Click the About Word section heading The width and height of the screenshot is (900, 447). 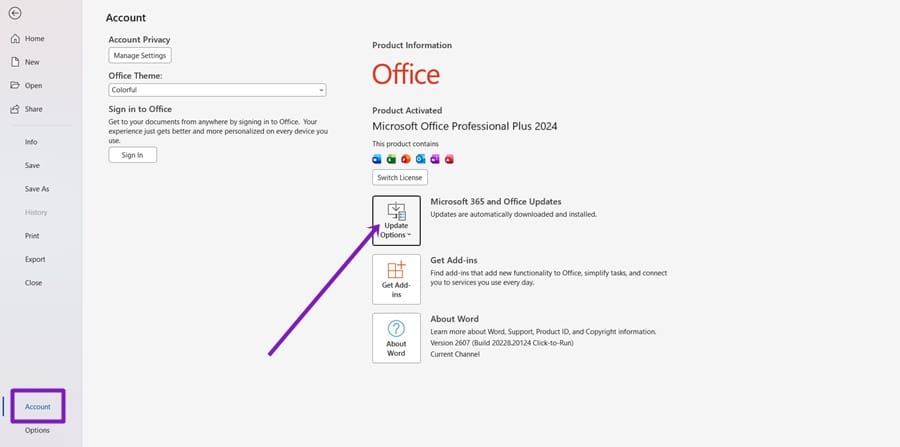[x=455, y=319]
